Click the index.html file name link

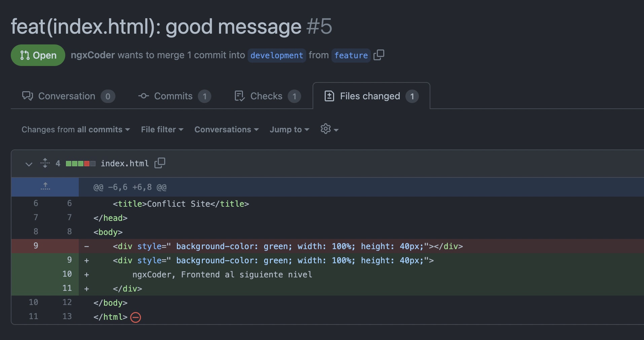125,163
